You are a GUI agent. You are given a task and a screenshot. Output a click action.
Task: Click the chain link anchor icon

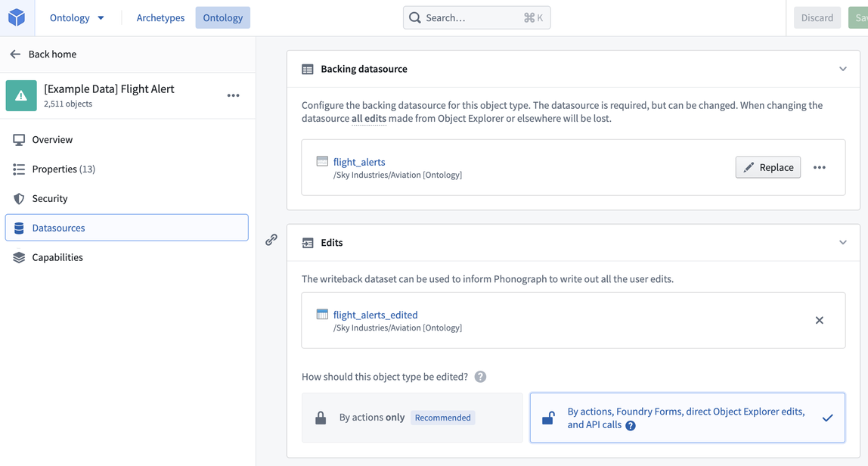[271, 239]
